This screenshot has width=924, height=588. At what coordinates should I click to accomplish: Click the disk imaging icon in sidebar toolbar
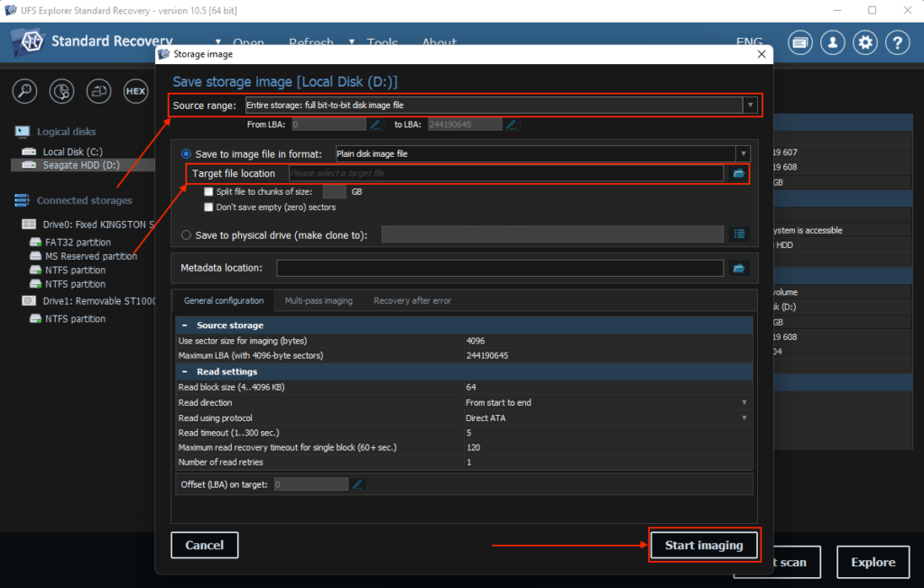[x=97, y=91]
